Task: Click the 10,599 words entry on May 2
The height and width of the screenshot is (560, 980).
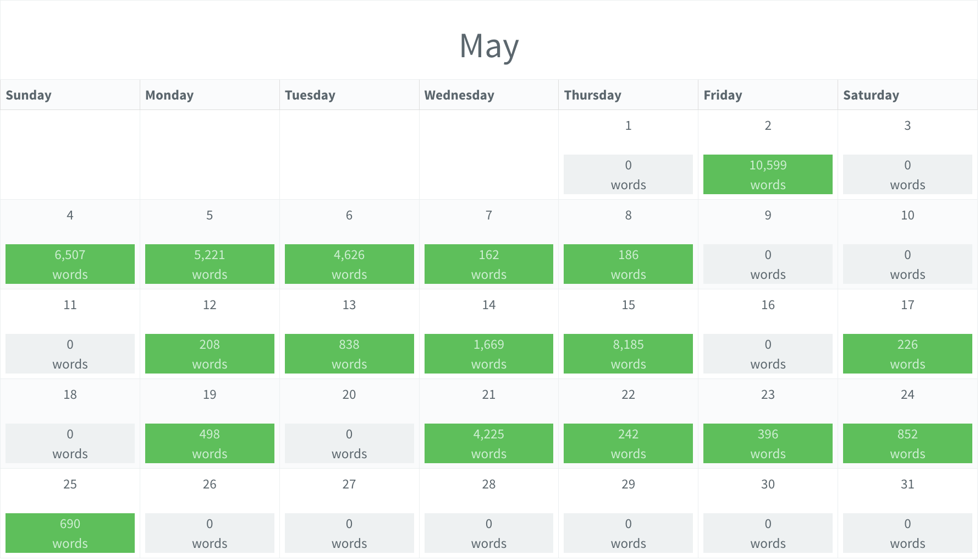Action: coord(768,174)
